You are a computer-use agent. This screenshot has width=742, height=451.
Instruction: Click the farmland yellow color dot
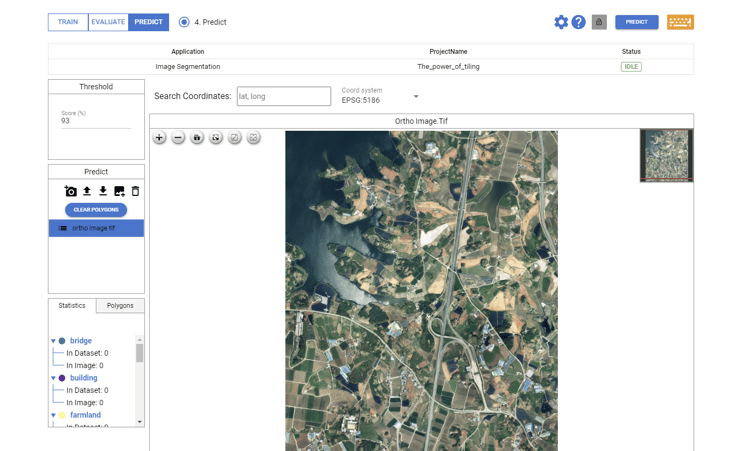click(62, 415)
